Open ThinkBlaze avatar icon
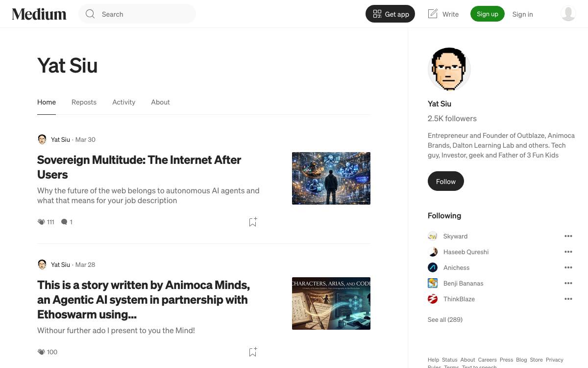The height and width of the screenshot is (368, 588). 433,299
